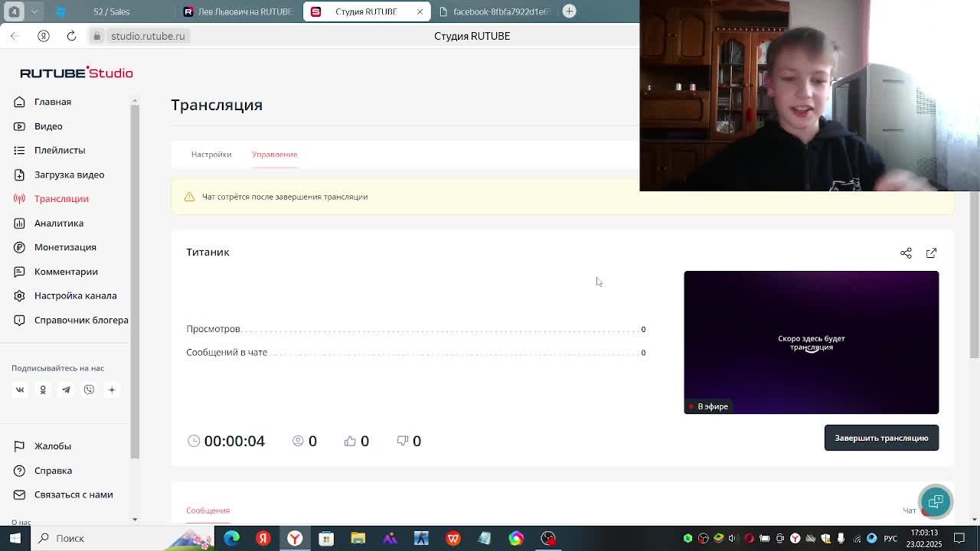Viewport: 980px width, 551px height.
Task: Click the Чат label at lower right
Action: [910, 510]
